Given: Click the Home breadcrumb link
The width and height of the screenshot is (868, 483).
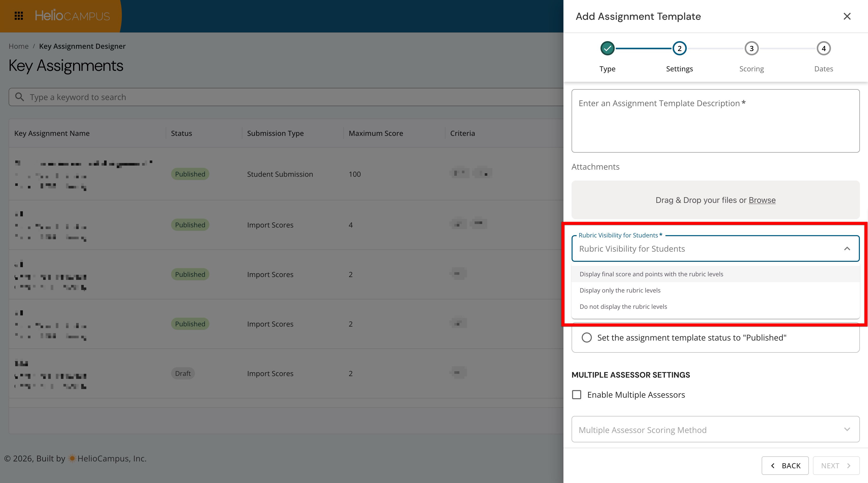Looking at the screenshot, I should coord(19,46).
